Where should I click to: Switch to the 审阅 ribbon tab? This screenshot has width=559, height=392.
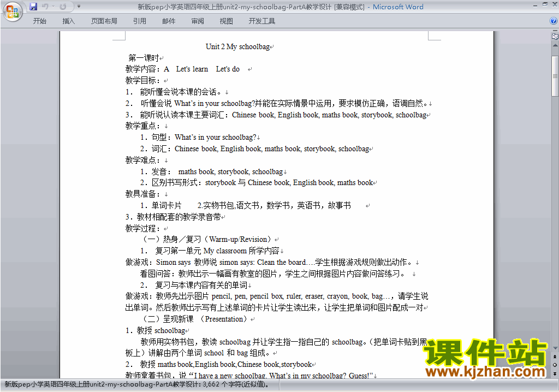[198, 21]
